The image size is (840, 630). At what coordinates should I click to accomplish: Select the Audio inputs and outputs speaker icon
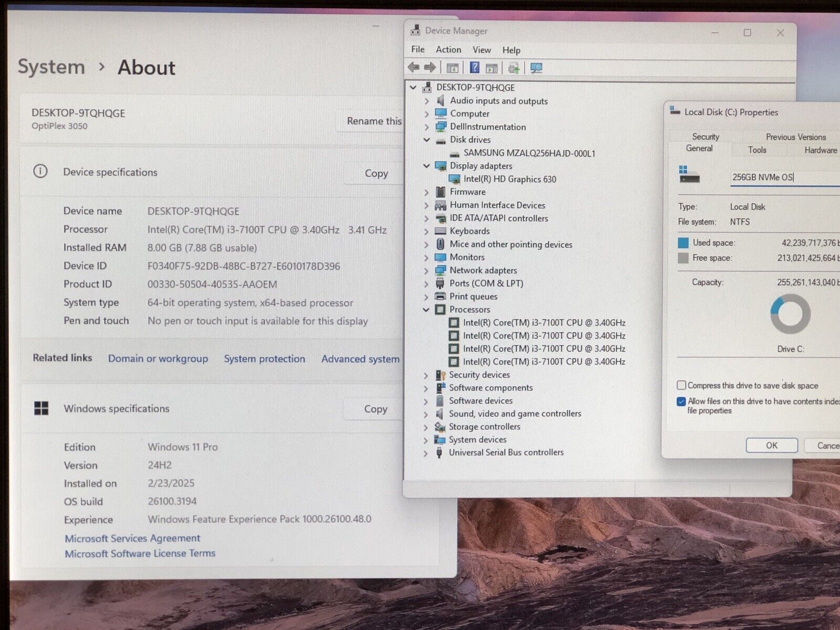pos(440,100)
